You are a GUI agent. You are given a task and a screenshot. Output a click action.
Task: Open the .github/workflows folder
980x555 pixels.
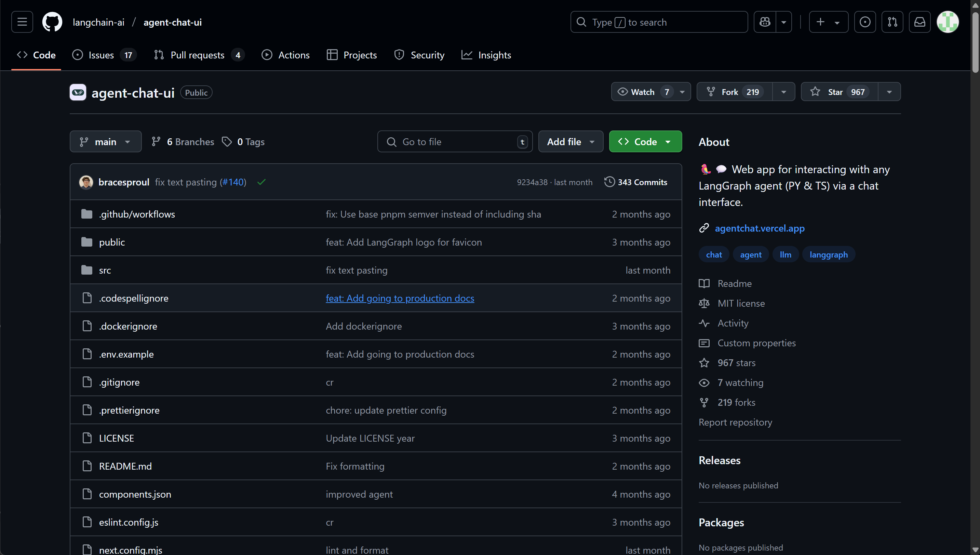tap(137, 214)
